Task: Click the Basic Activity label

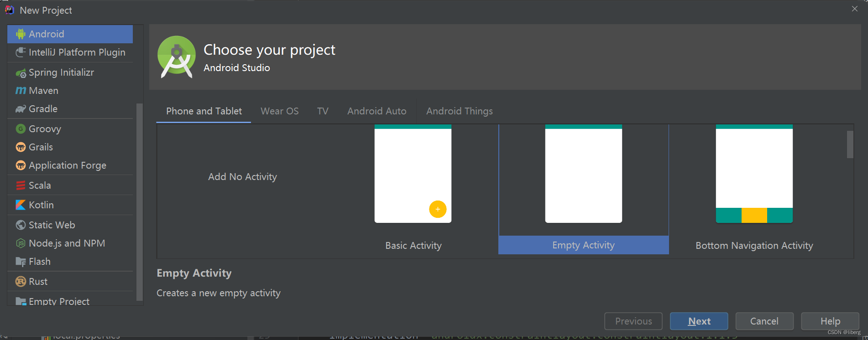Action: [x=413, y=246]
